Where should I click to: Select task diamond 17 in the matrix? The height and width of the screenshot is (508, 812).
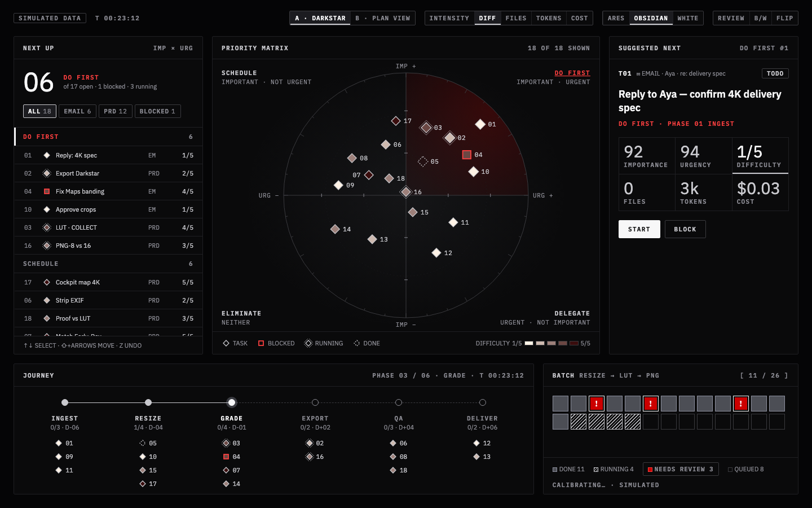point(396,121)
